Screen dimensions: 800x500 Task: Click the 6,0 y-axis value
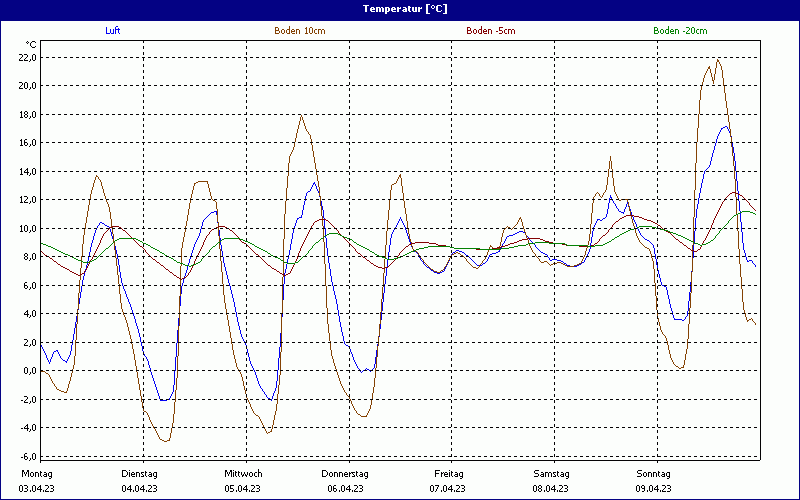(30, 285)
